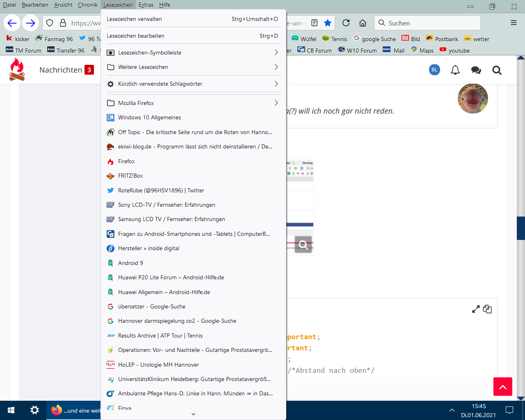Open the übersetzer Google-Suche bookmark
525x420 pixels.
[x=193, y=306]
